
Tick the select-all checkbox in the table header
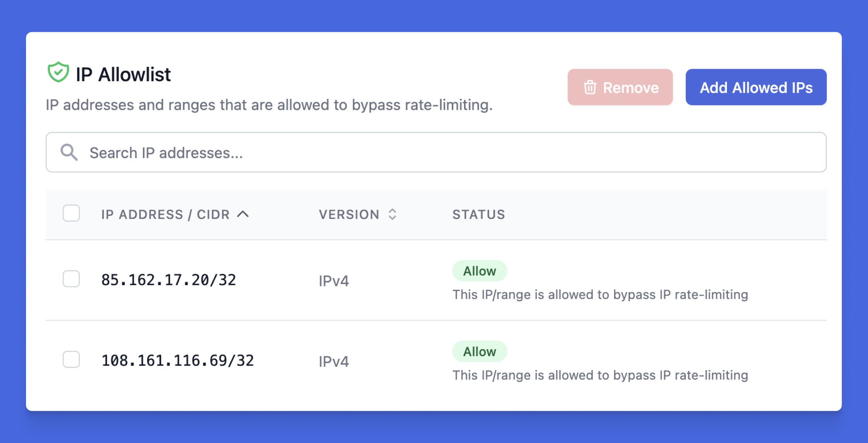click(71, 213)
